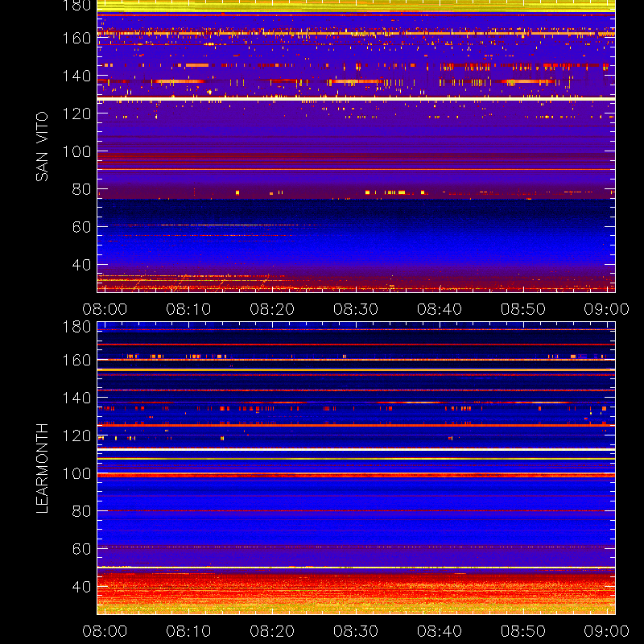Click San Vito plot's 100 frequency label
This screenshot has width=644, height=644.
[x=76, y=151]
